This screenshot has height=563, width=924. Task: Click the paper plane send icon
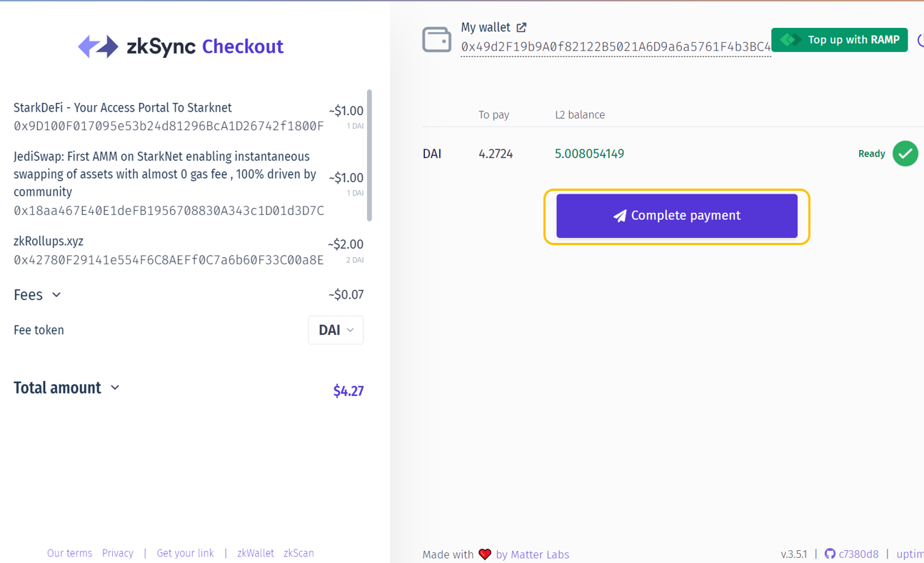pos(620,216)
